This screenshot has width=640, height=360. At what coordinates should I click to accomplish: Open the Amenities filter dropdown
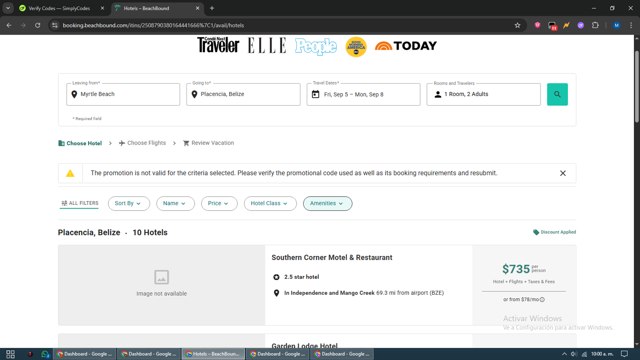(x=327, y=203)
